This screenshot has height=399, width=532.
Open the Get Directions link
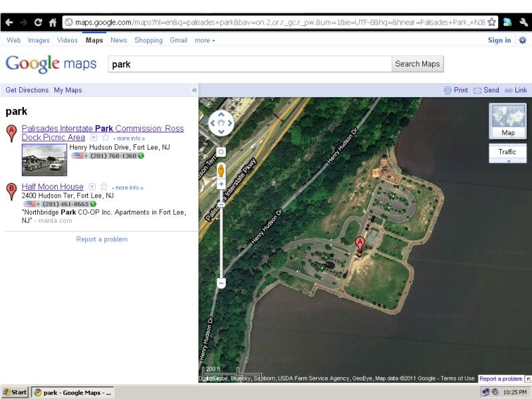(27, 90)
